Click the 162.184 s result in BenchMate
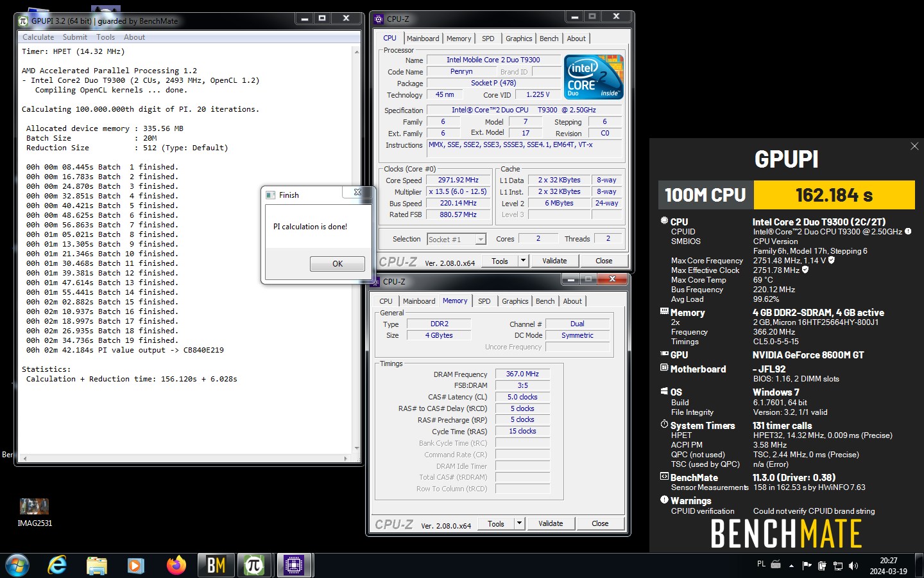This screenshot has height=578, width=924. [x=834, y=195]
